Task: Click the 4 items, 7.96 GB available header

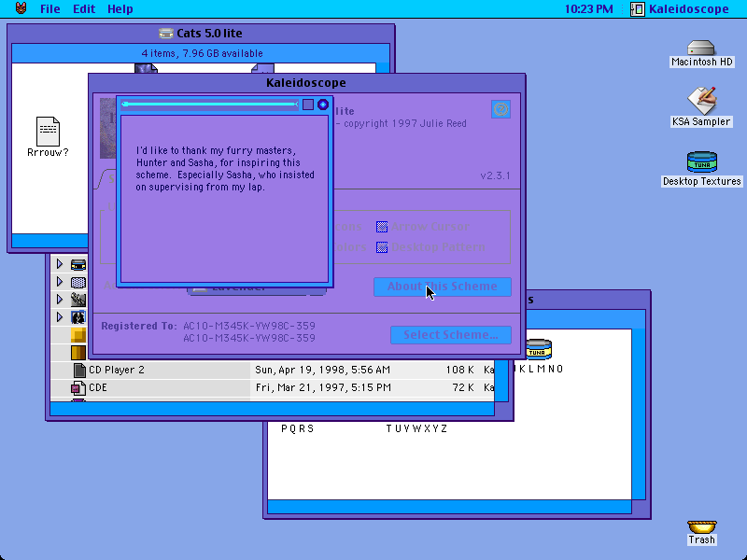Action: click(x=202, y=53)
